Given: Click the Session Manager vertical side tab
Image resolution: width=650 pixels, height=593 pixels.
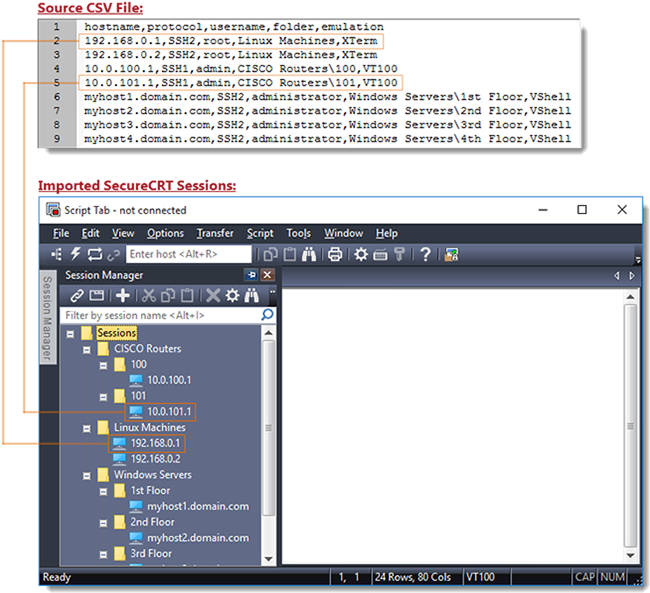Looking at the screenshot, I should (x=47, y=318).
